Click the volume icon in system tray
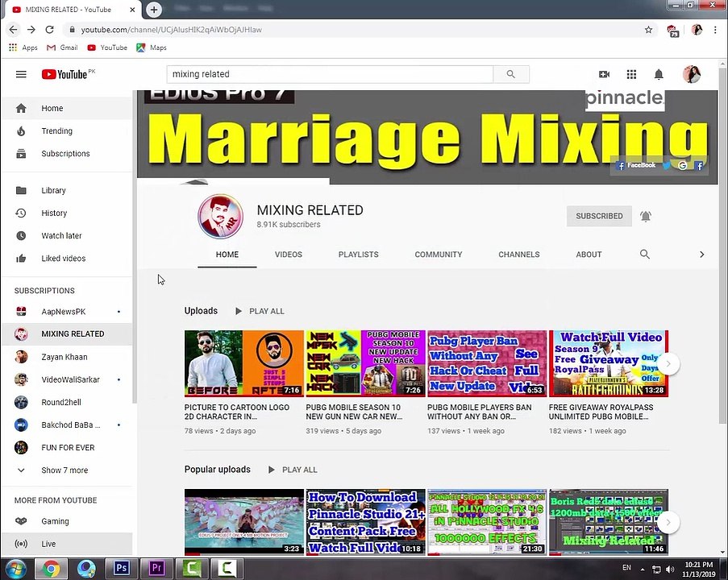The width and height of the screenshot is (728, 580). point(669,570)
